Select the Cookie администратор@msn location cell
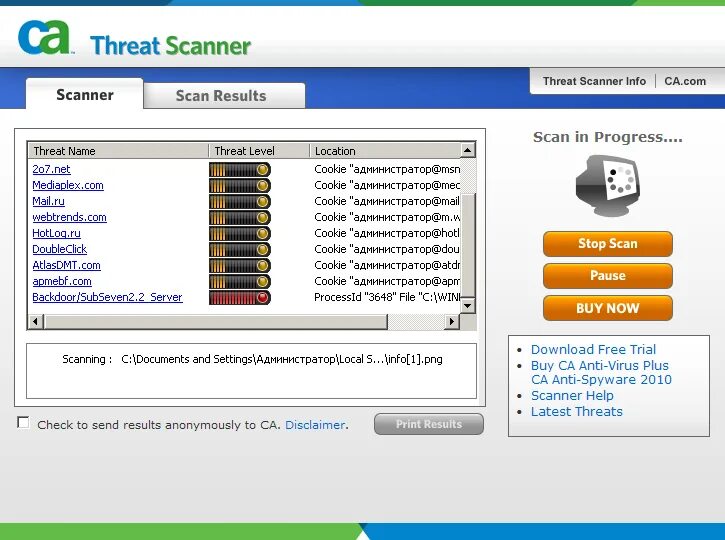Screen dimensions: 725x540 point(387,169)
